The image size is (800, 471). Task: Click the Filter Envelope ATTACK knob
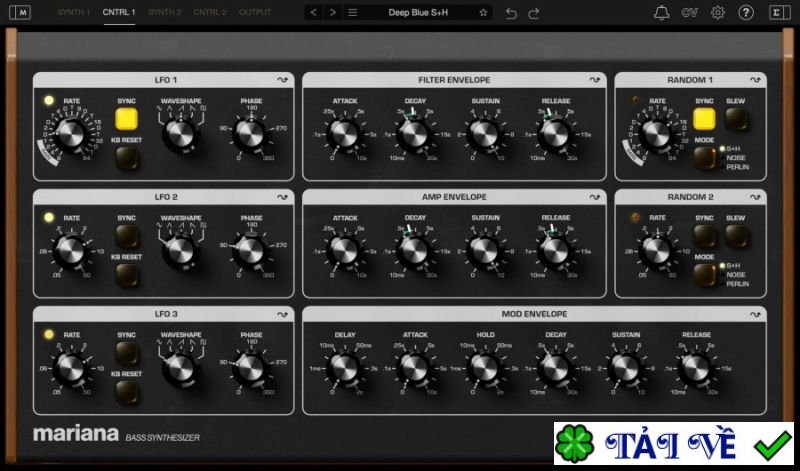[345, 134]
